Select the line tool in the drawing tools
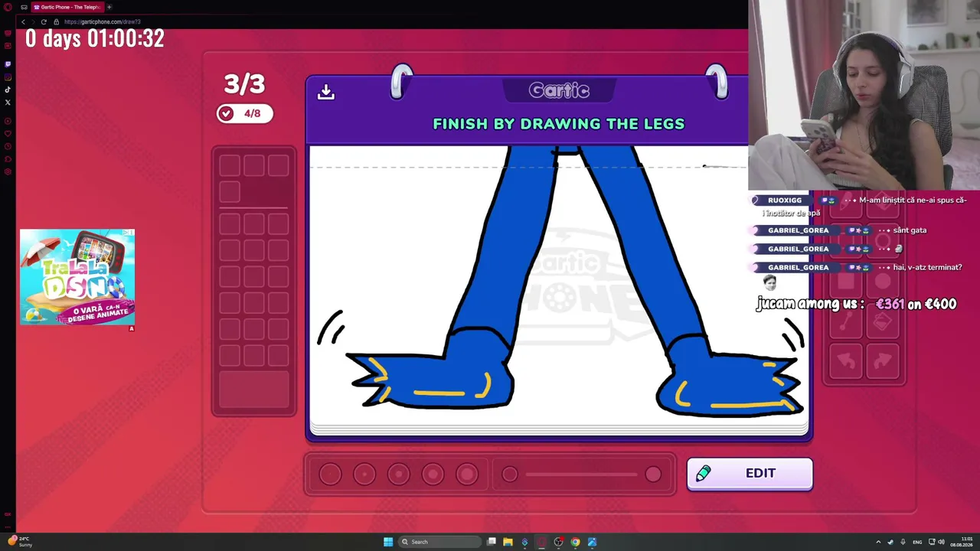 (846, 322)
